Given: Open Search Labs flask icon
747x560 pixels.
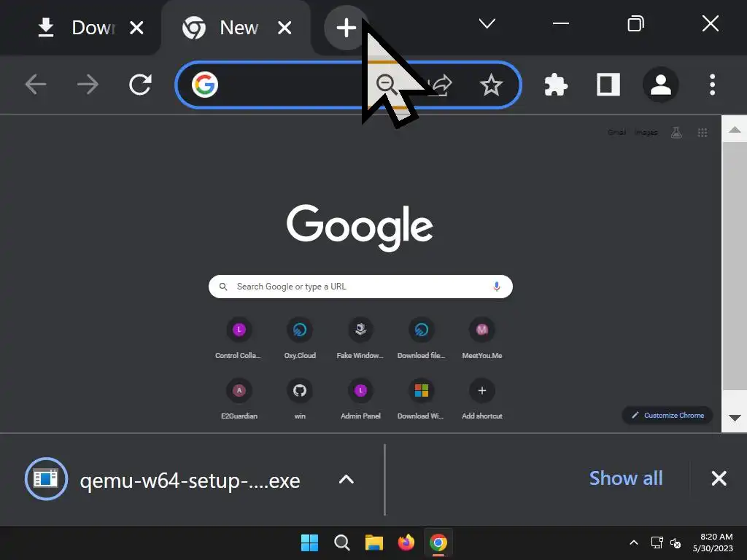Looking at the screenshot, I should pyautogui.click(x=676, y=133).
